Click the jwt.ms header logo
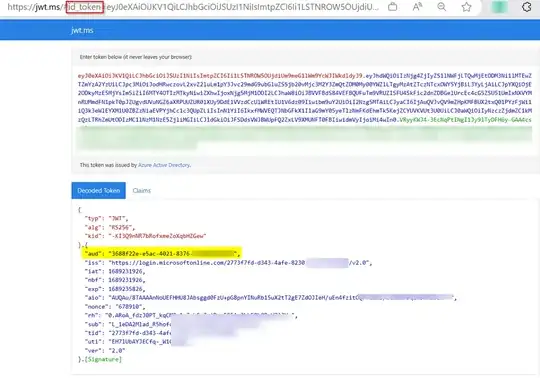540x378 pixels. pos(82,30)
